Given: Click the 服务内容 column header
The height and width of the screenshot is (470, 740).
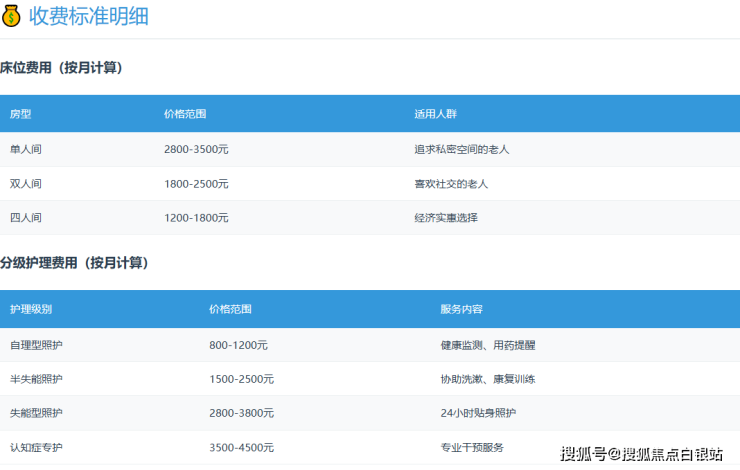Looking at the screenshot, I should click(x=461, y=309).
